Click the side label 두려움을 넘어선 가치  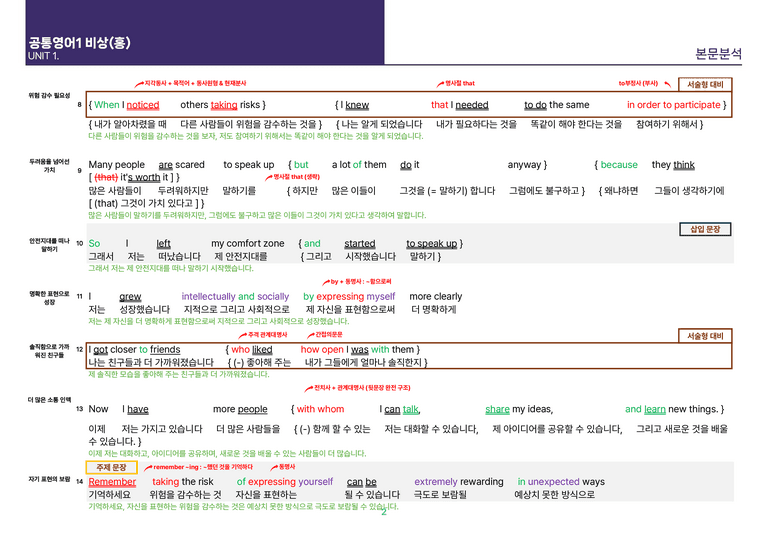coord(49,165)
